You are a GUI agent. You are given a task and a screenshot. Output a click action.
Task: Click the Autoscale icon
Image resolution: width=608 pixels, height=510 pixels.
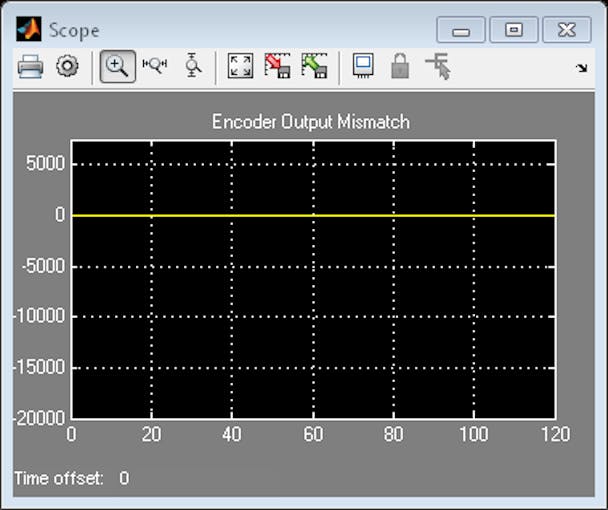click(240, 66)
